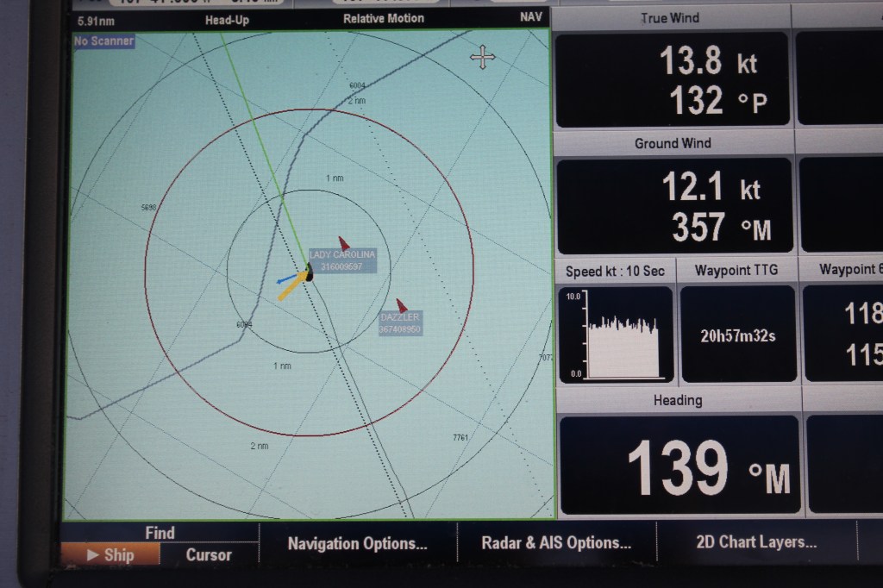Select the red AIS target triangle for LADY CAROLINA
Image resolution: width=883 pixels, height=588 pixels.
coord(343,243)
